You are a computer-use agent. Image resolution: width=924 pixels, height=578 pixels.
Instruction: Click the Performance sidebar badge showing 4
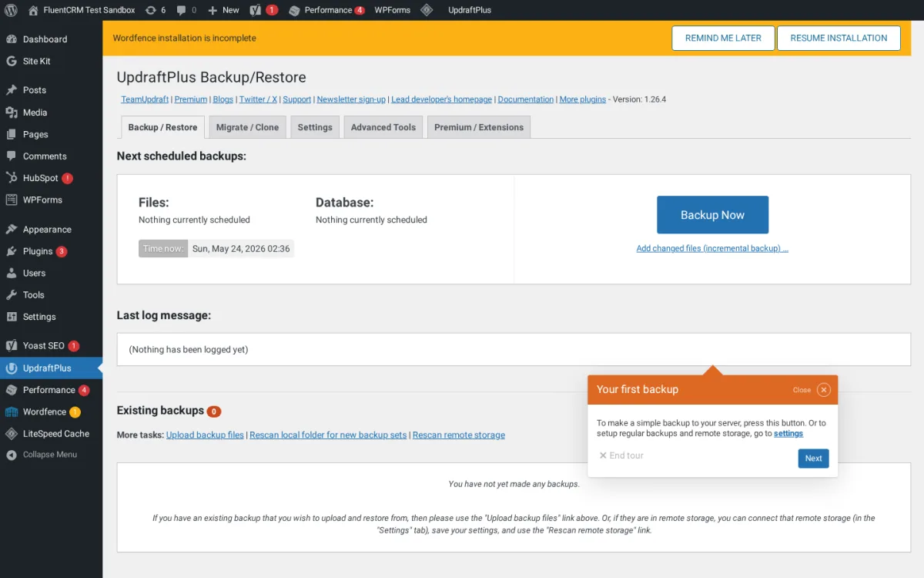point(84,390)
